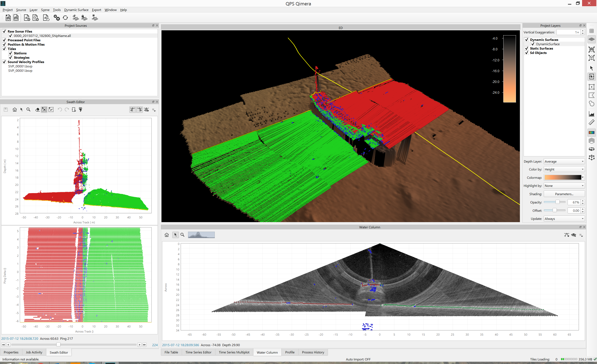Screen dimensions: 597x364
Task: Toggle DynamicSurface layer visibility checkbox
Action: click(533, 44)
